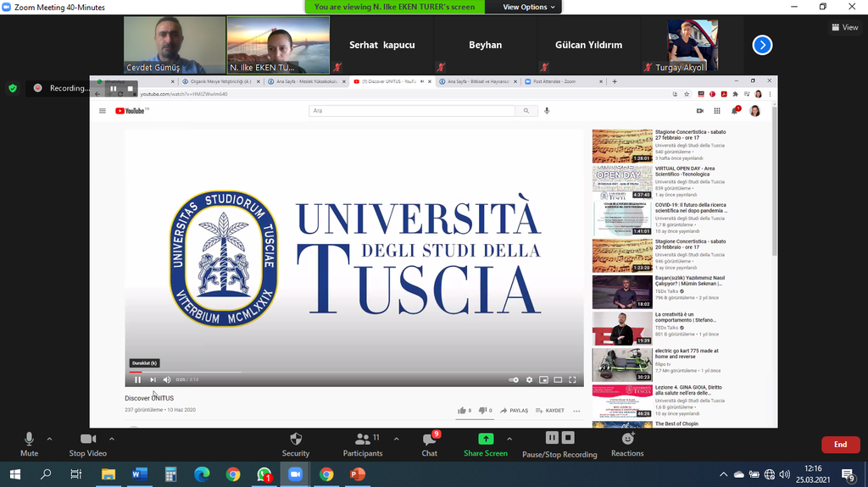
Task: Open YouTube notifications bell
Action: 735,111
